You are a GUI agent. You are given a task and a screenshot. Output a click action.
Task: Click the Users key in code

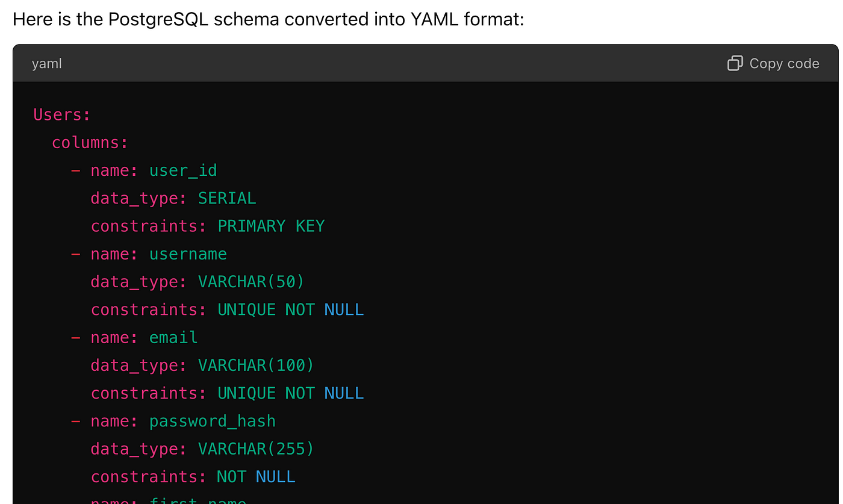pos(61,114)
